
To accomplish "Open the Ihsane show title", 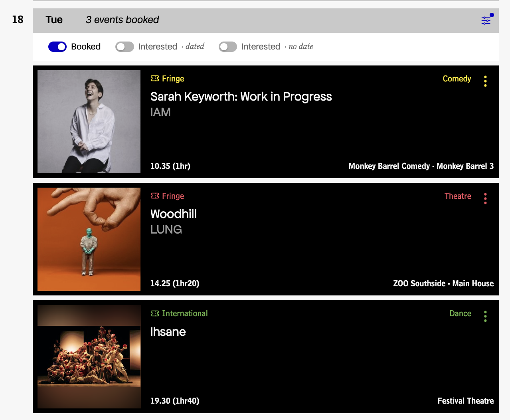I will point(168,332).
